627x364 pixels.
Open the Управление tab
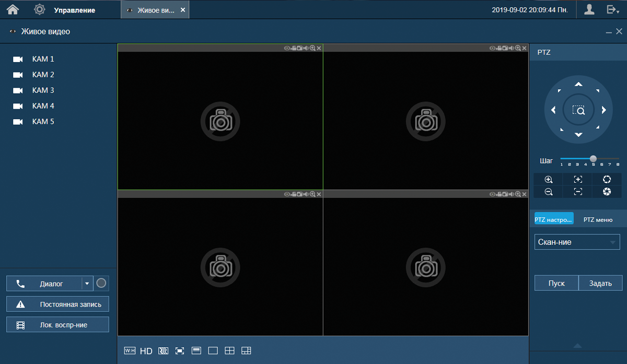click(74, 10)
